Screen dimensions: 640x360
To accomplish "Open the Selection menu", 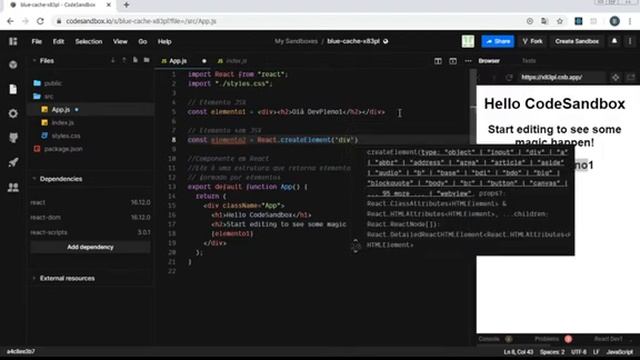I will 89,41.
